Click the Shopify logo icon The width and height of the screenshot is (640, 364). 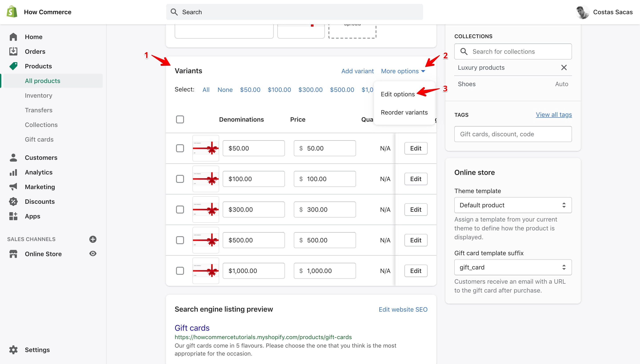point(12,12)
